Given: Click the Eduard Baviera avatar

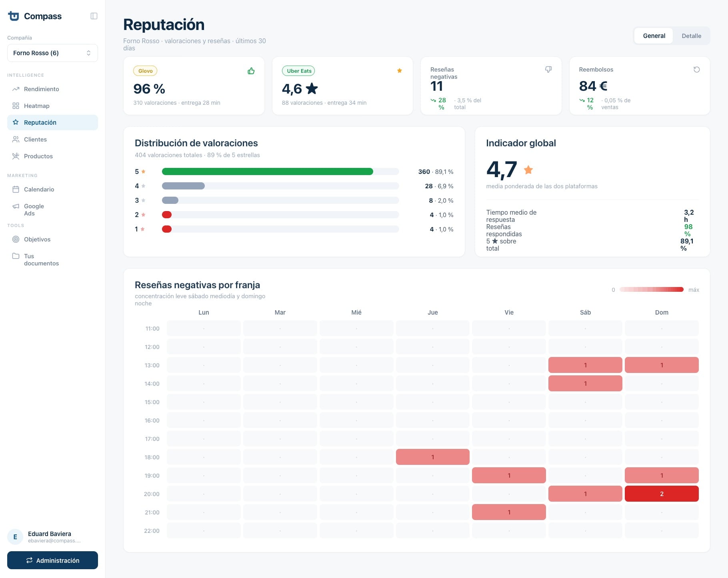Looking at the screenshot, I should pyautogui.click(x=15, y=537).
